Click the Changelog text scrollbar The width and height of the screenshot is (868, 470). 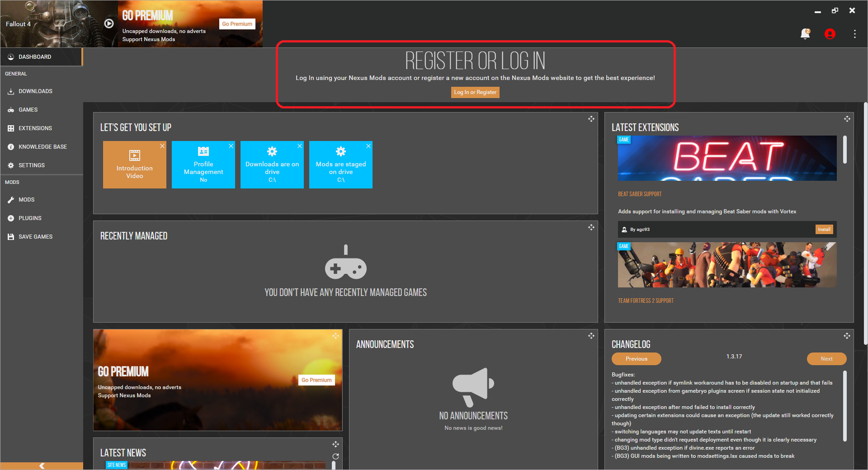pos(844,406)
